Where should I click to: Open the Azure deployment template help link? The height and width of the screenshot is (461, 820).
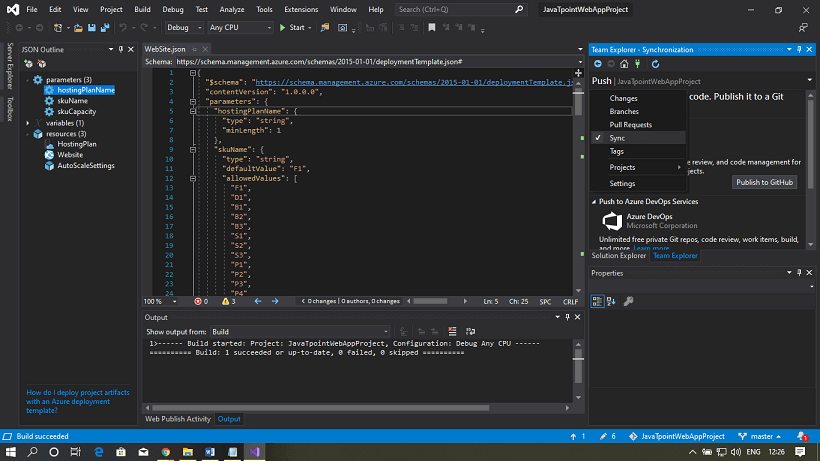pyautogui.click(x=78, y=401)
